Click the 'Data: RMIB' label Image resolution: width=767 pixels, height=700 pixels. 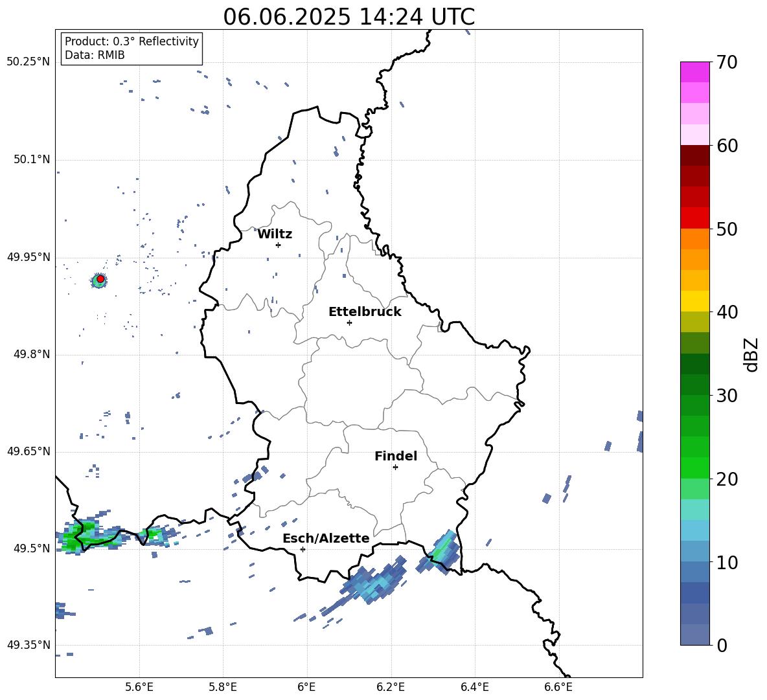click(x=95, y=55)
